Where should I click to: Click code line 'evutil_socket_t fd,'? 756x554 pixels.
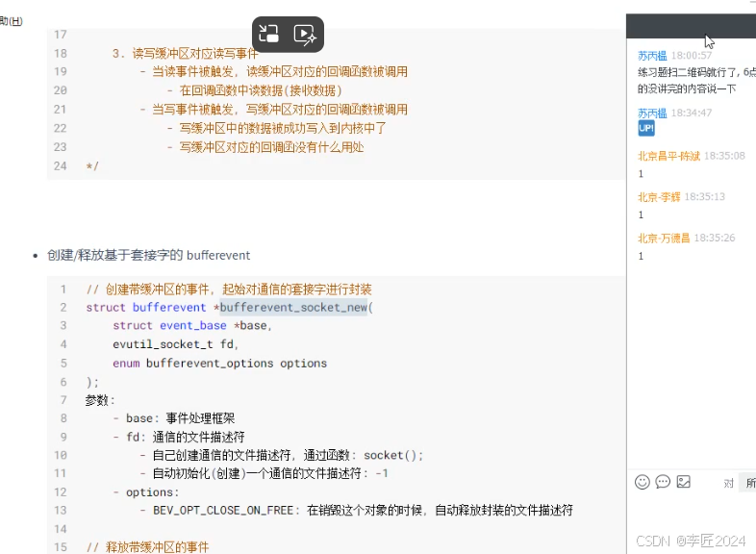175,344
